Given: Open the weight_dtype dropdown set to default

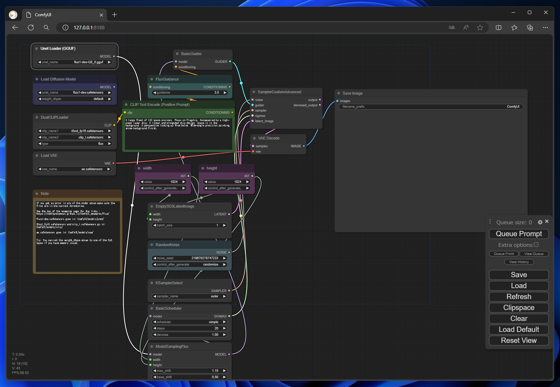Looking at the screenshot, I should 75,99.
